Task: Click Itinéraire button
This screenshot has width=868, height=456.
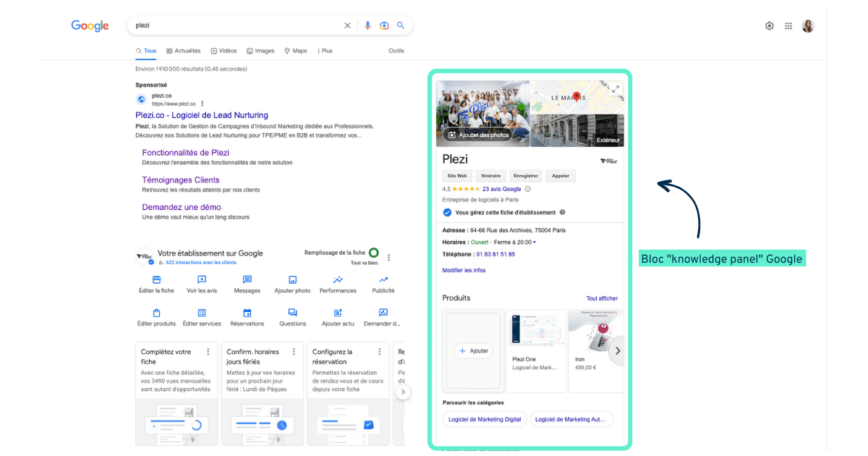Action: pyautogui.click(x=491, y=176)
